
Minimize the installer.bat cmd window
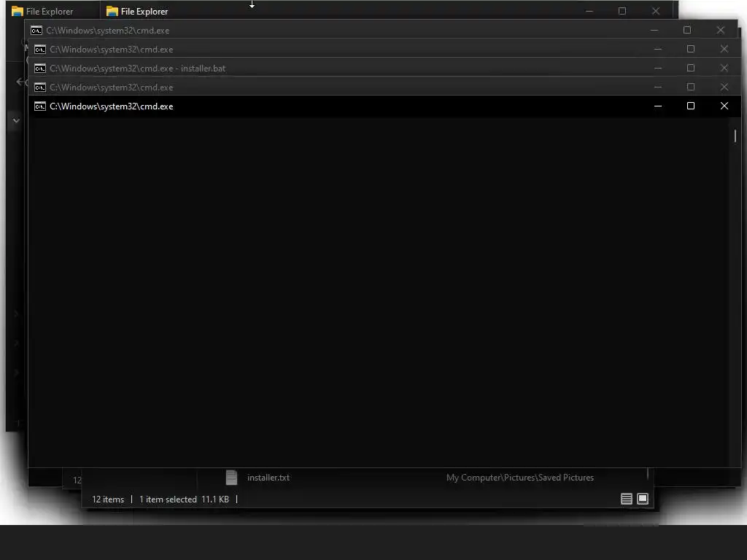pos(658,68)
